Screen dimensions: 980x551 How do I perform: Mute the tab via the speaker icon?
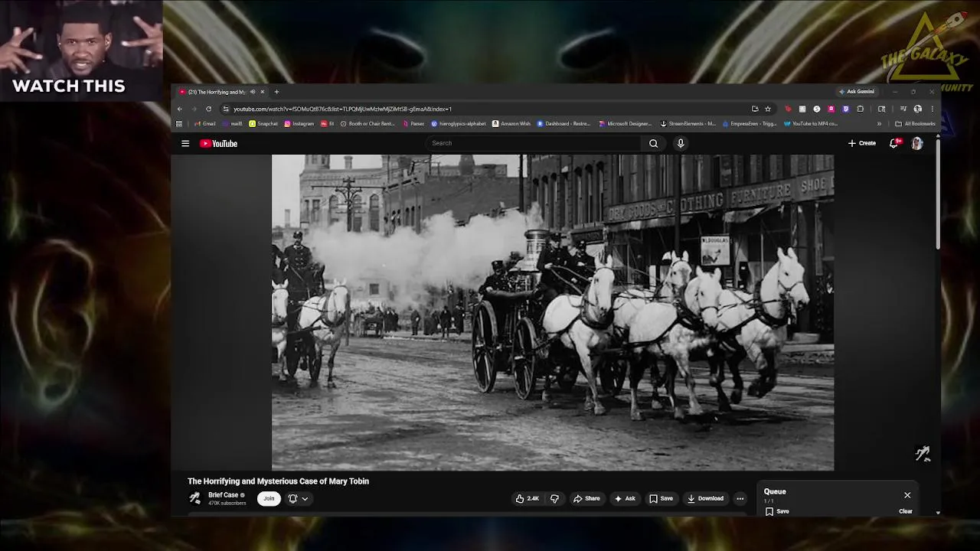point(253,92)
